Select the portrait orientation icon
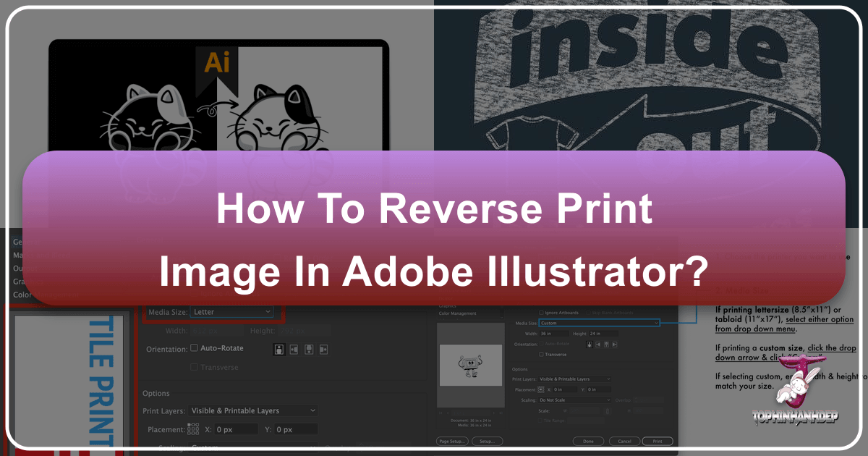The height and width of the screenshot is (456, 868). (x=279, y=350)
